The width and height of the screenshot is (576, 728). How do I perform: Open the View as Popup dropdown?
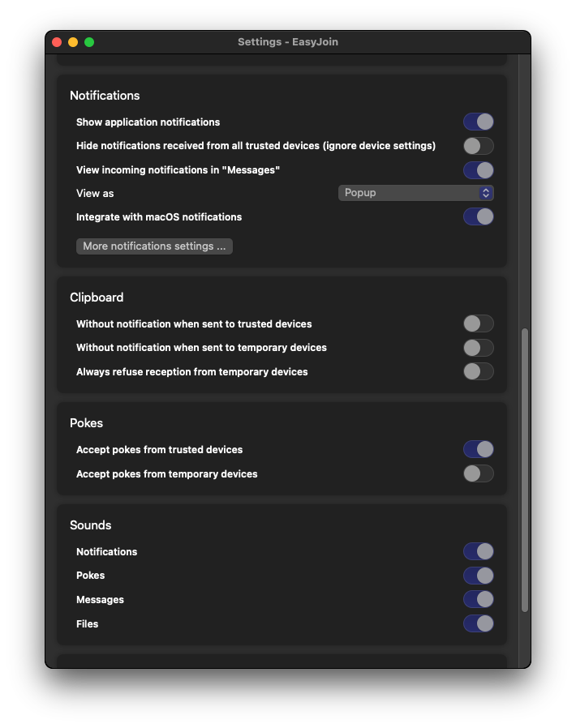[x=415, y=193]
